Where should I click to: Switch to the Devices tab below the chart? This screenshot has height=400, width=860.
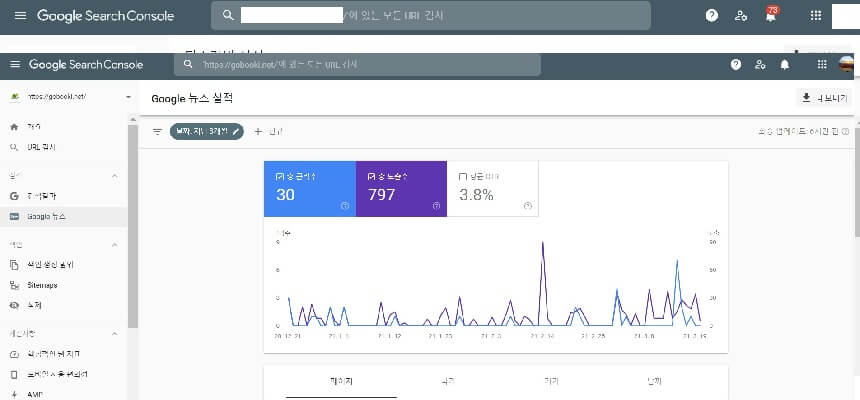pyautogui.click(x=551, y=382)
